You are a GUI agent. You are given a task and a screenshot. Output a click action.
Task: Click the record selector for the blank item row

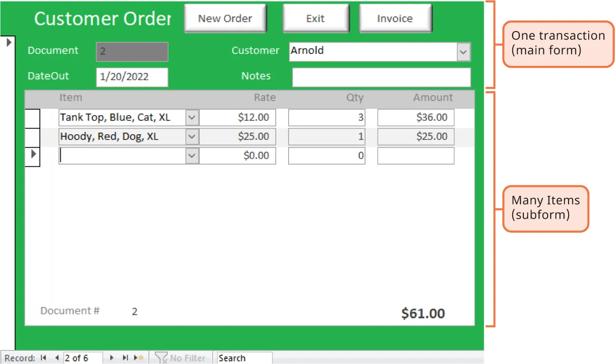pos(32,155)
